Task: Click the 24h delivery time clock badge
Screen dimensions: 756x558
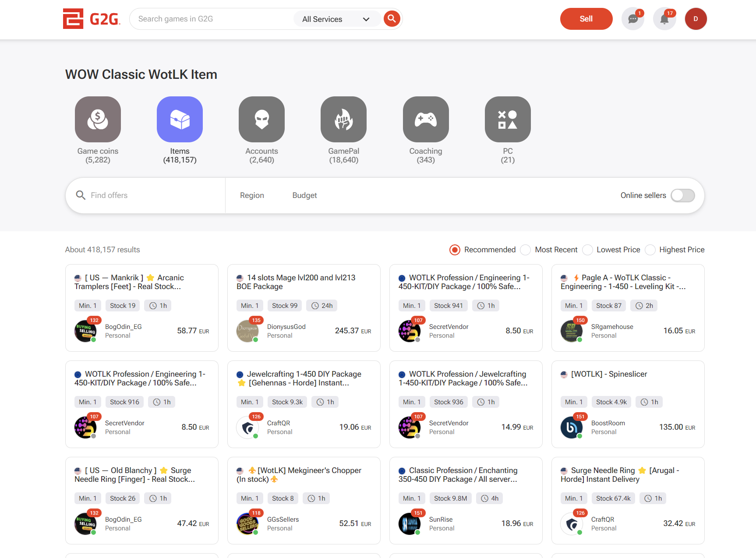Action: click(x=322, y=306)
